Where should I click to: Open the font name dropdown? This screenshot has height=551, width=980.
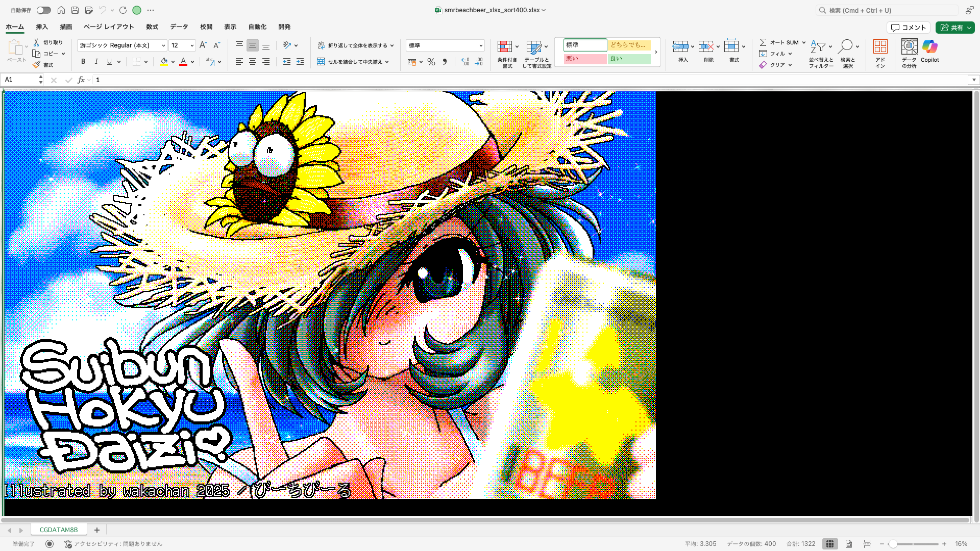click(163, 46)
